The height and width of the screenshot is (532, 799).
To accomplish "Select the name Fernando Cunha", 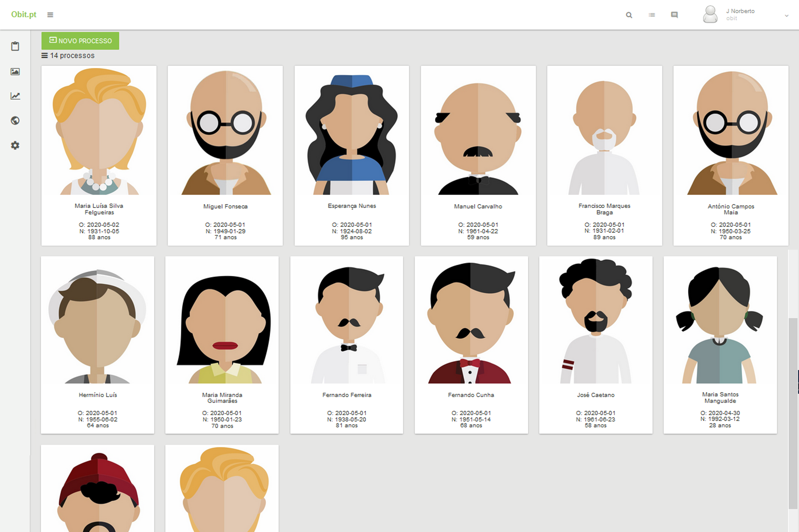I will click(471, 395).
